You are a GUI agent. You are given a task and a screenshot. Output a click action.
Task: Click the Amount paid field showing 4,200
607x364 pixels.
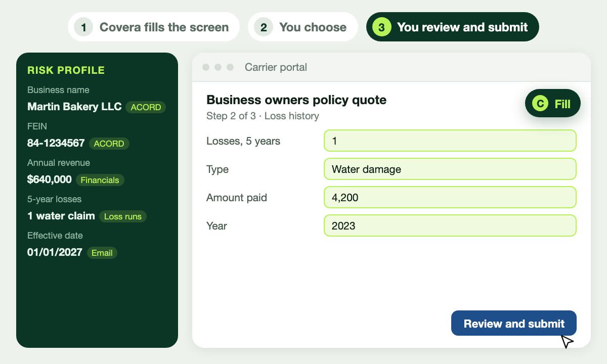coord(450,197)
